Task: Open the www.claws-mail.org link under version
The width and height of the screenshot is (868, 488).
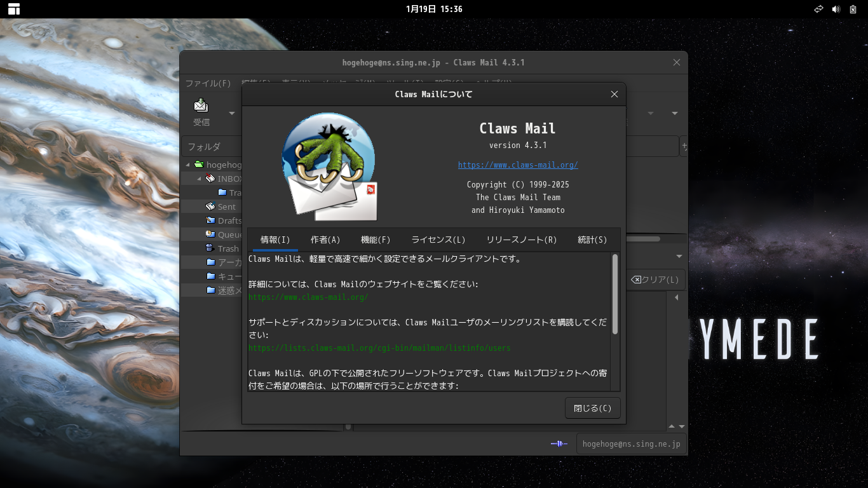Action: coord(518,165)
